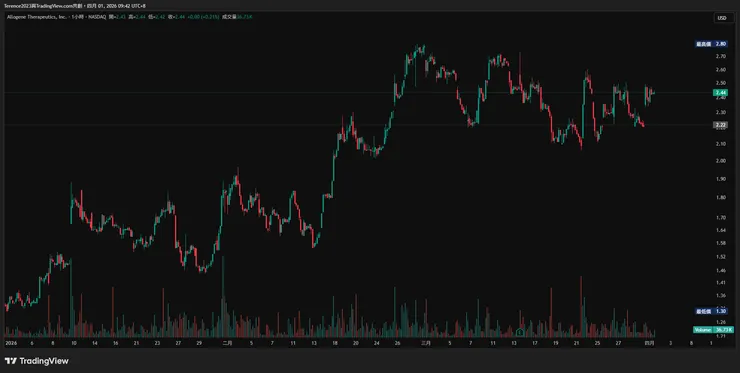740x373 pixels.
Task: Click the 1.80 price axis tick
Action: (x=721, y=198)
